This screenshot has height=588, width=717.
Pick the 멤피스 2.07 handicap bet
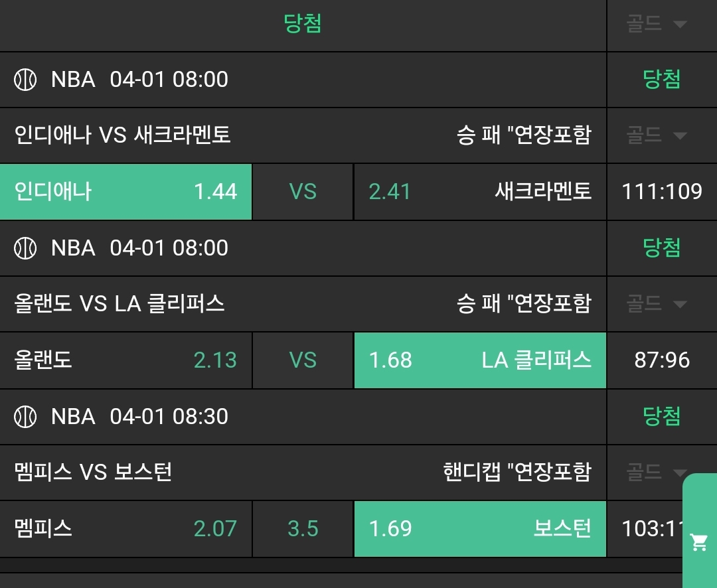click(125, 529)
